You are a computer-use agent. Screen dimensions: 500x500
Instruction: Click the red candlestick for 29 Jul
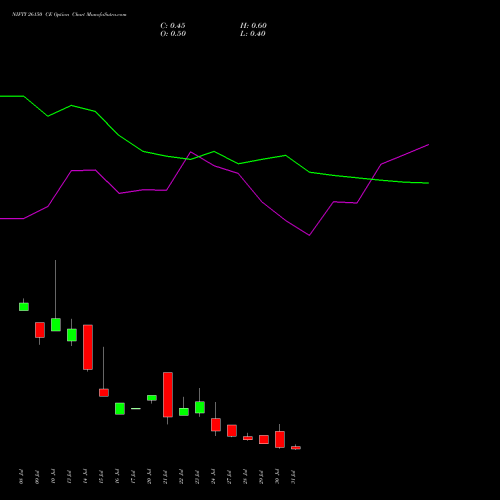264,439
